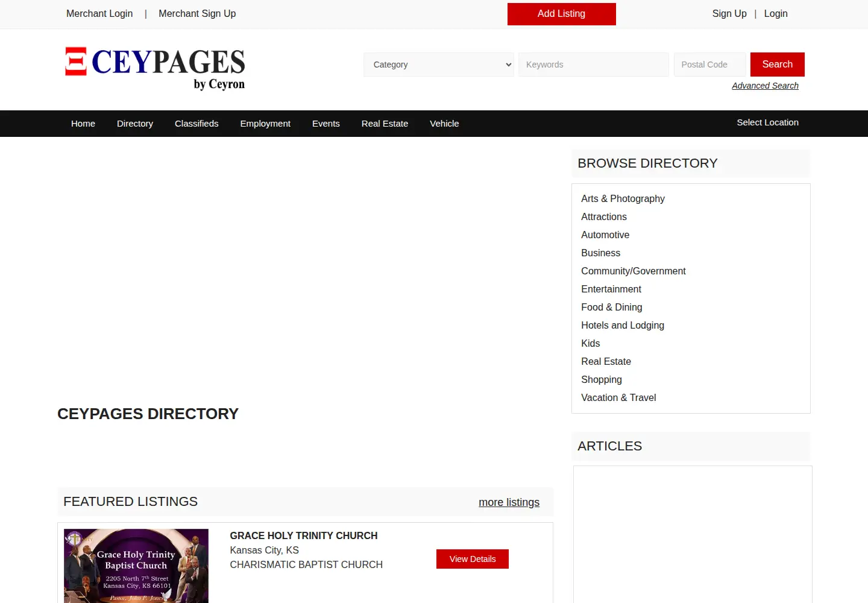Click the View Details button
Image resolution: width=868 pixels, height=603 pixels.
[473, 559]
